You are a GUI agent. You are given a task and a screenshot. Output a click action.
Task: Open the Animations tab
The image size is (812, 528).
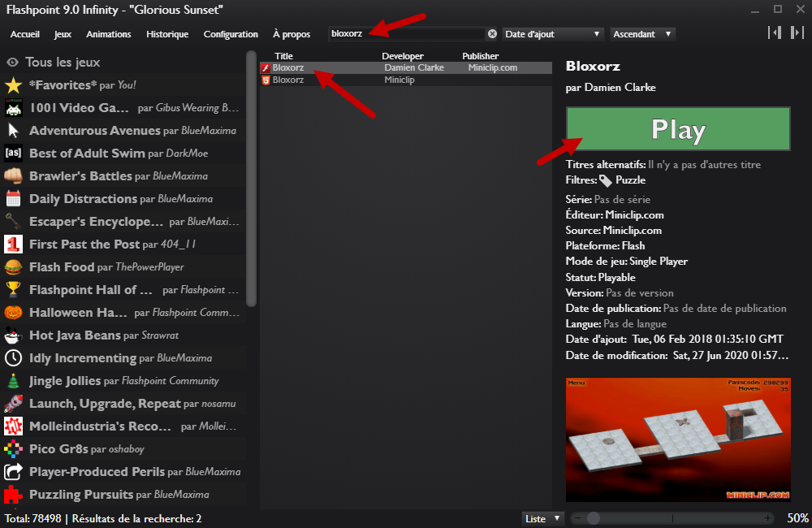(109, 34)
